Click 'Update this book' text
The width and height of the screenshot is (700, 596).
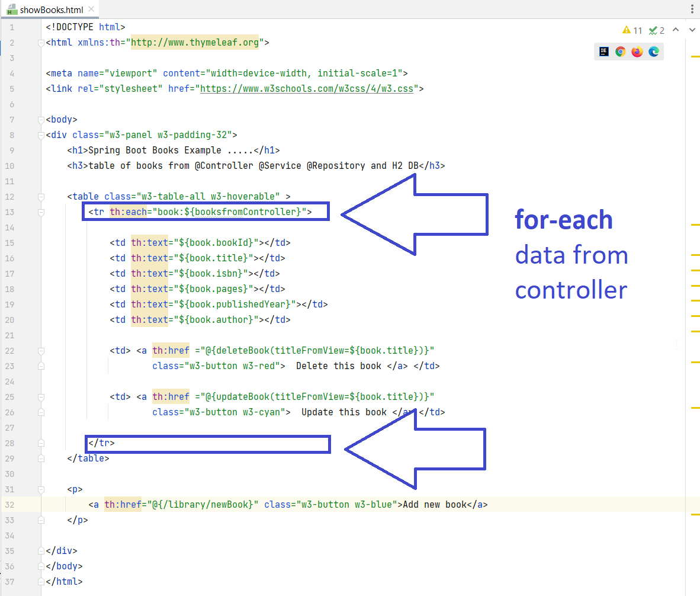343,412
